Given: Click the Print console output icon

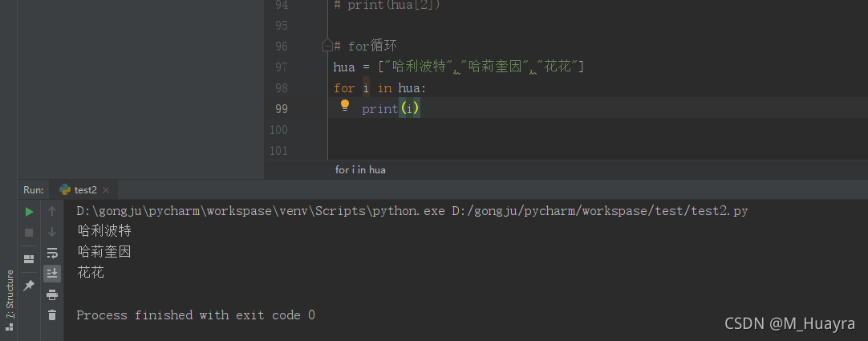Looking at the screenshot, I should [52, 294].
